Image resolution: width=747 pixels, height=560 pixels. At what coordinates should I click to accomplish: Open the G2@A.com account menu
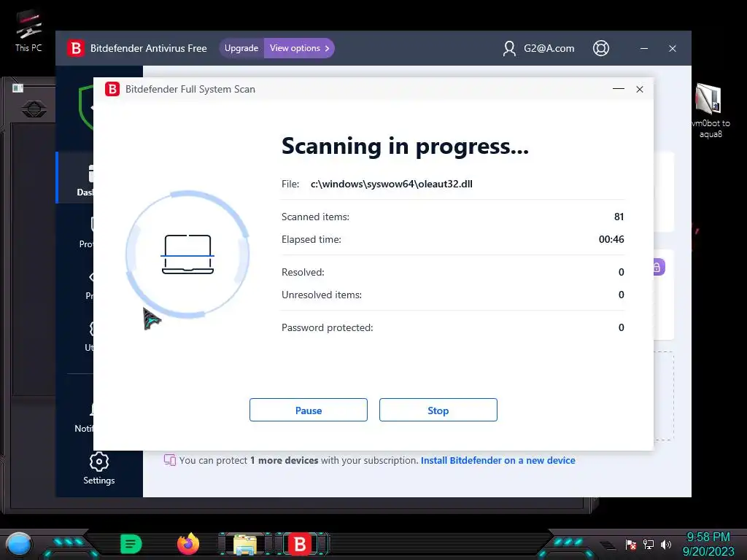coord(539,48)
